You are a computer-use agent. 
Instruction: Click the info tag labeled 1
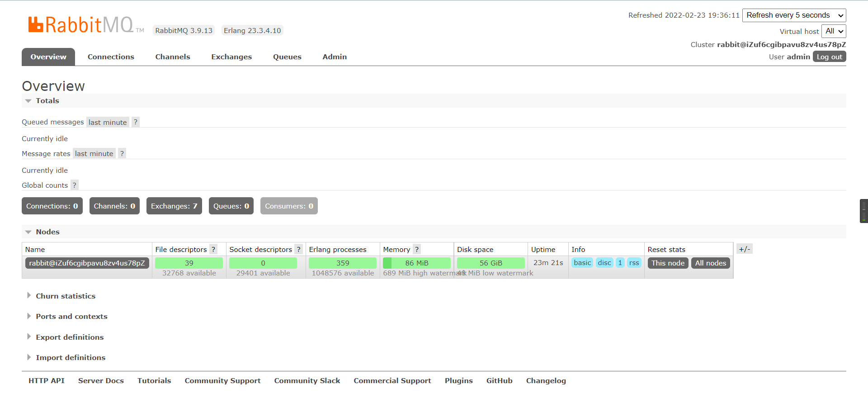tap(620, 263)
